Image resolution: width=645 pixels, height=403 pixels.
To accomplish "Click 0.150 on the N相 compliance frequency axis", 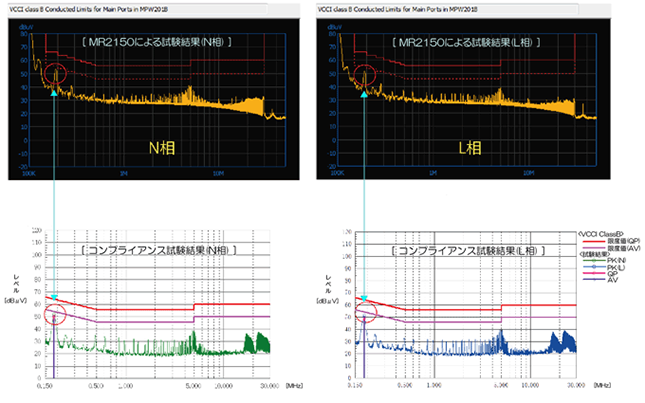I will point(45,386).
